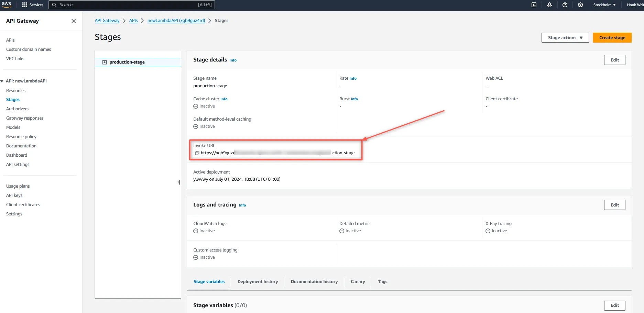Click Detailed metrics Inactive status
The height and width of the screenshot is (313, 644).
point(350,231)
